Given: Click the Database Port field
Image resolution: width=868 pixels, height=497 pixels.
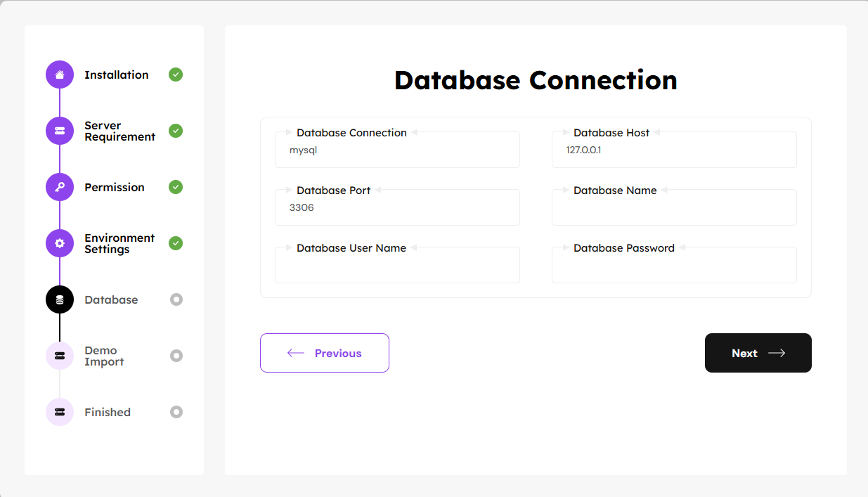Looking at the screenshot, I should (x=397, y=209).
